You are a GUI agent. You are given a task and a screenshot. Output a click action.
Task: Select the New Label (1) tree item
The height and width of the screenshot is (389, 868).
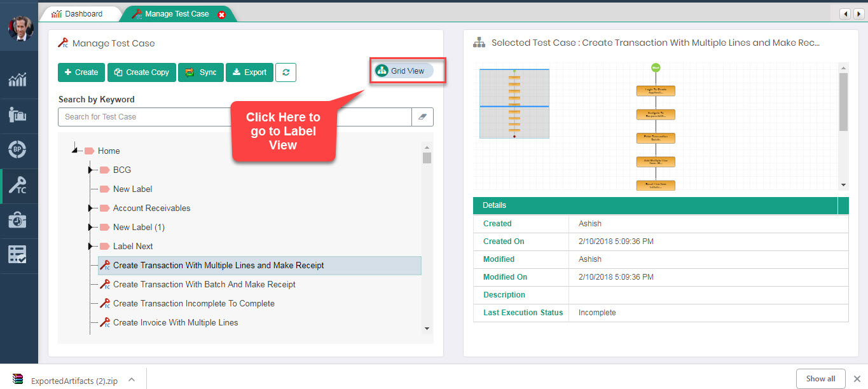[x=139, y=227]
